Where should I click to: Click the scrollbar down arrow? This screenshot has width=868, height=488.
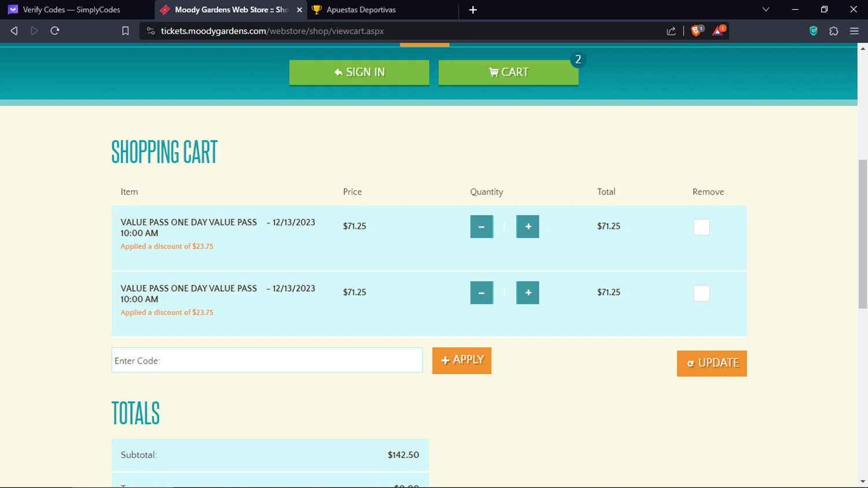point(863,482)
